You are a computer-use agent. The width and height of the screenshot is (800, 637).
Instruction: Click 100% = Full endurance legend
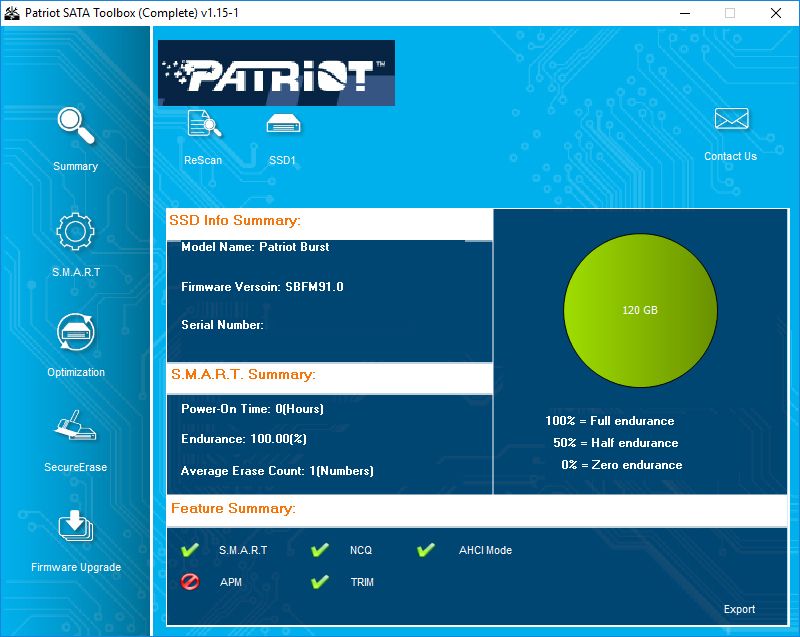pos(610,421)
